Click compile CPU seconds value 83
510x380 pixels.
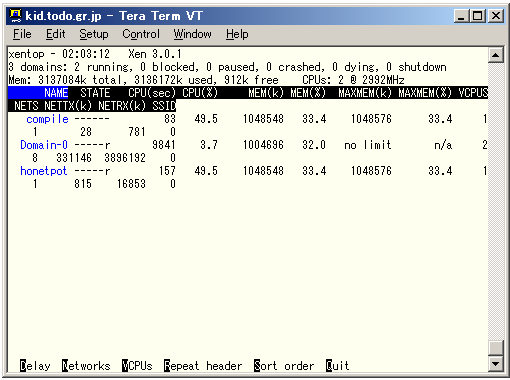(x=170, y=119)
